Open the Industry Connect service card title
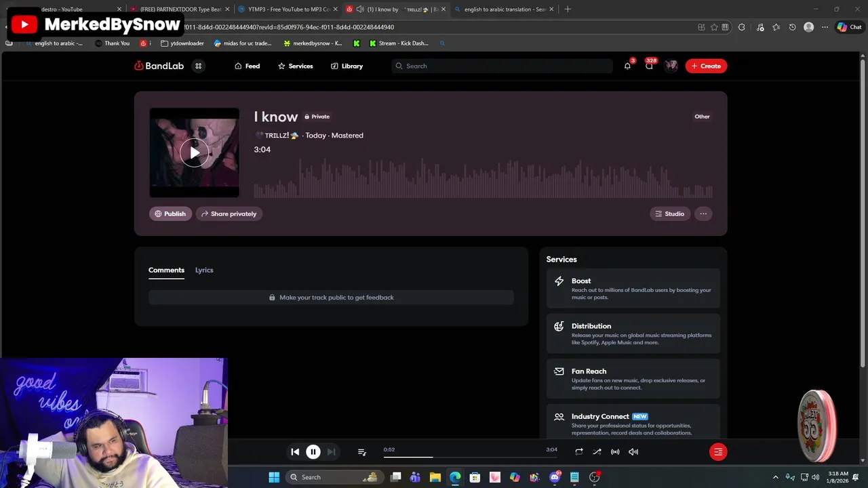 coord(600,416)
